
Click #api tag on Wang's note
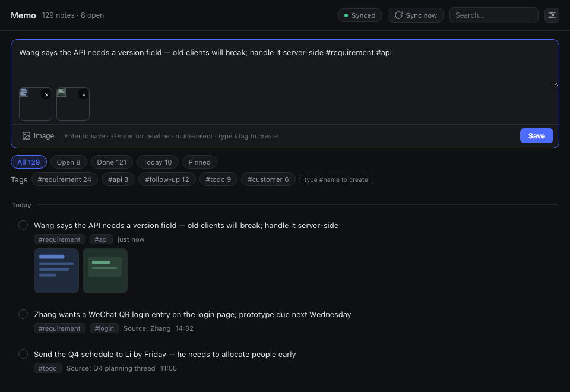[101, 239]
